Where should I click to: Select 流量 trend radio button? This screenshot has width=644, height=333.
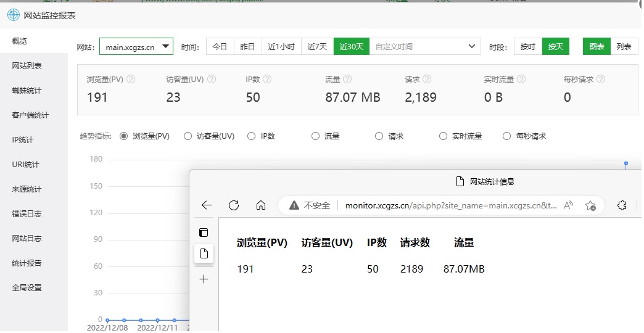315,136
